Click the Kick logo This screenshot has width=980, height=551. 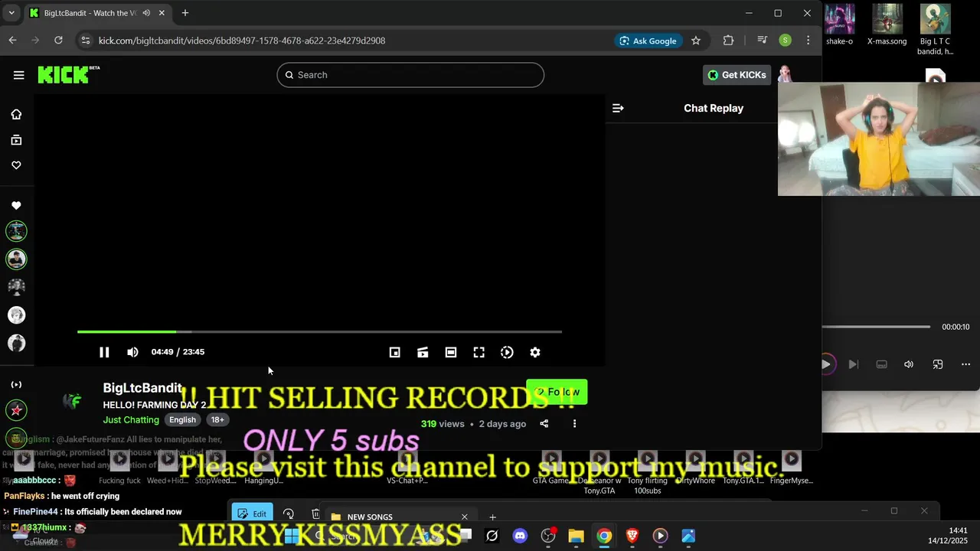point(69,74)
